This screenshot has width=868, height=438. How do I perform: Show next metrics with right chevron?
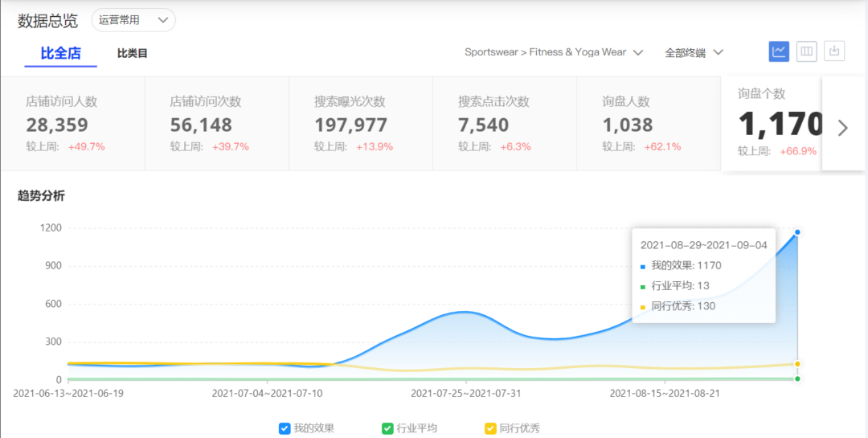(842, 128)
